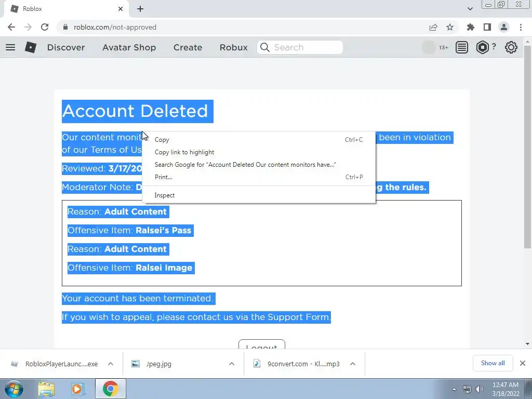This screenshot has width=532, height=399.
Task: Bookmark this page with the star
Action: coord(450,27)
